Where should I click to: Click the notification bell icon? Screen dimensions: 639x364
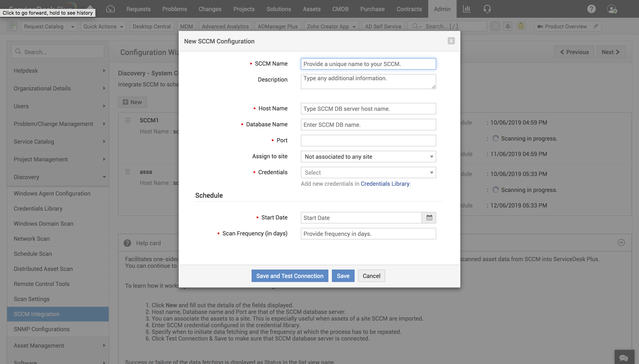click(508, 26)
